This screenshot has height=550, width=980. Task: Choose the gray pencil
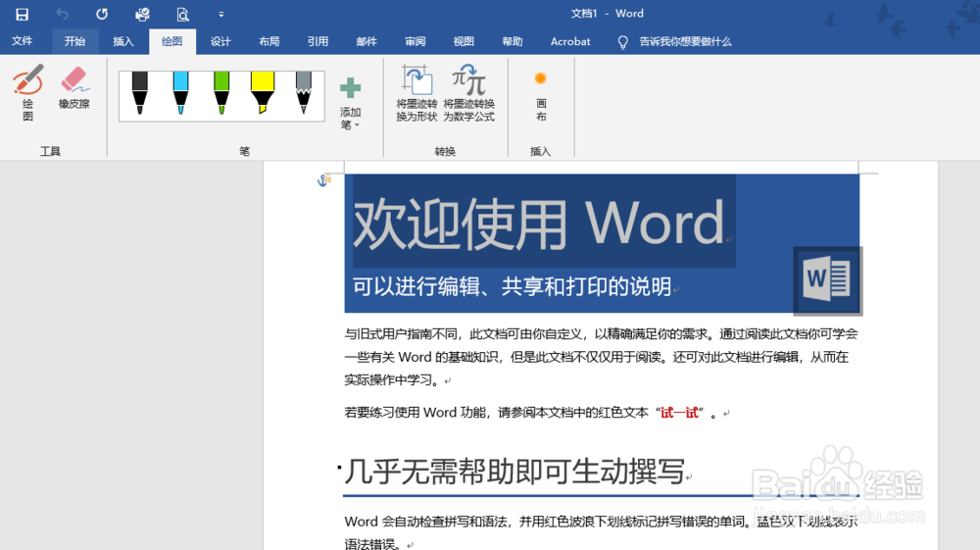coord(304,93)
